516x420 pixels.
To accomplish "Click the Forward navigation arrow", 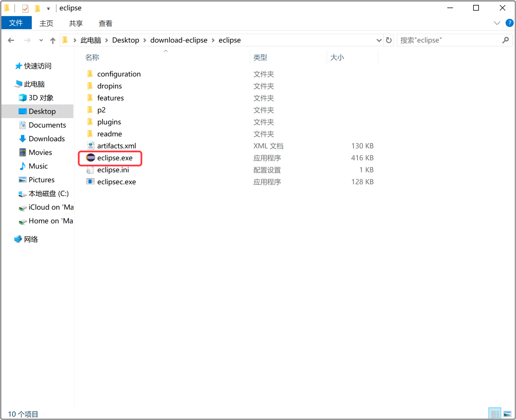I will click(x=27, y=40).
